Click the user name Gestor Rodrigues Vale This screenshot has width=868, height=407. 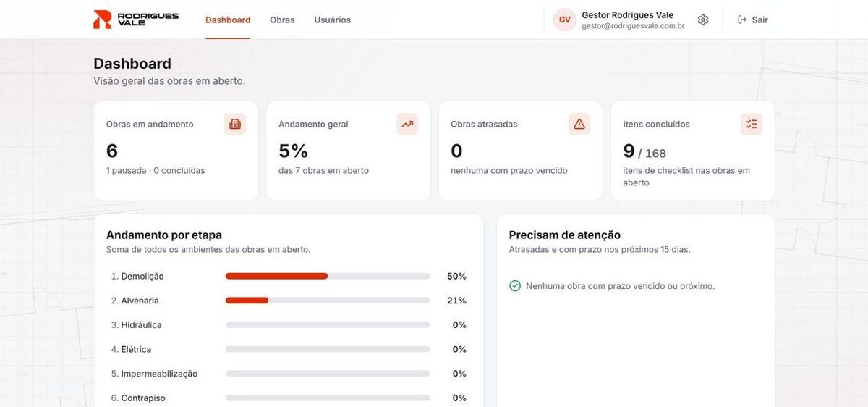[x=628, y=14]
